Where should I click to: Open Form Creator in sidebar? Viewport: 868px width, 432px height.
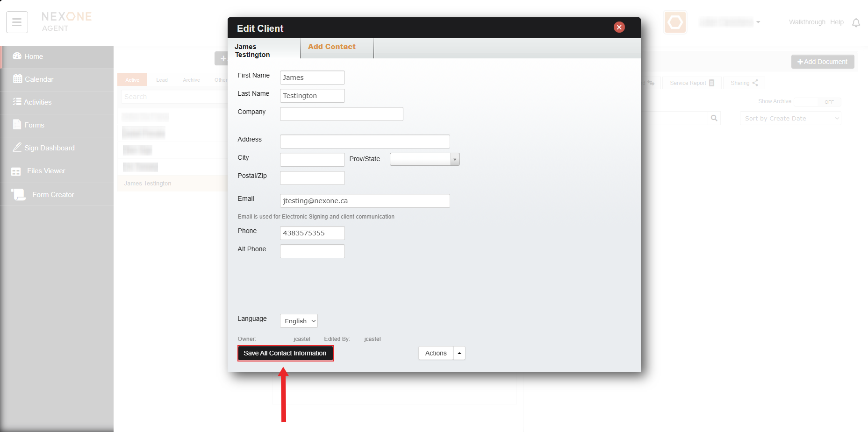point(53,195)
